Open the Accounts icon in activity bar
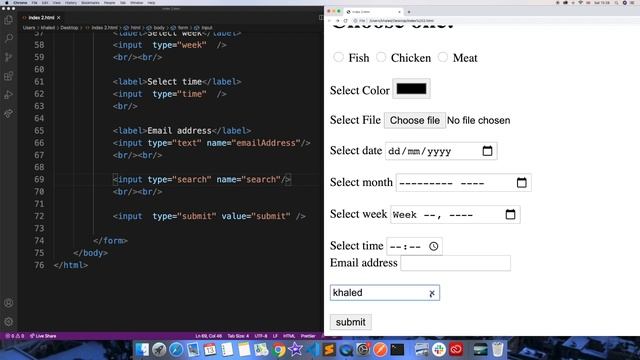640x360 pixels. [9, 303]
